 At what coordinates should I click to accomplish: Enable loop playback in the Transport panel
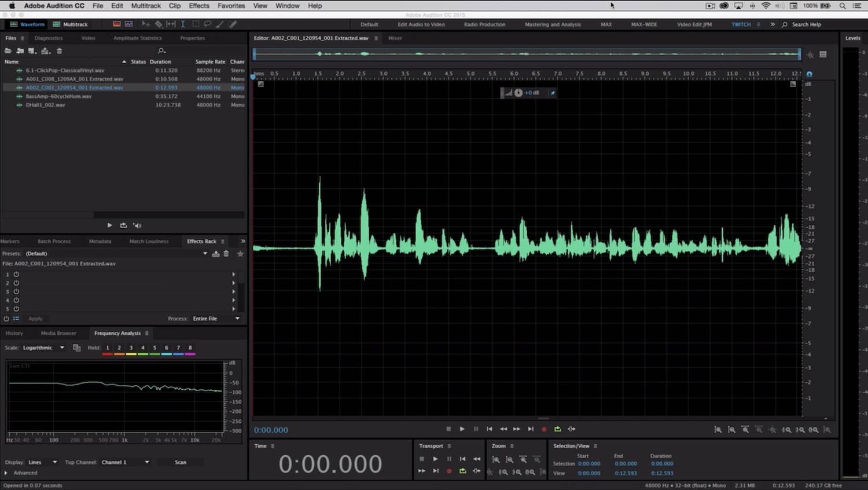point(462,471)
